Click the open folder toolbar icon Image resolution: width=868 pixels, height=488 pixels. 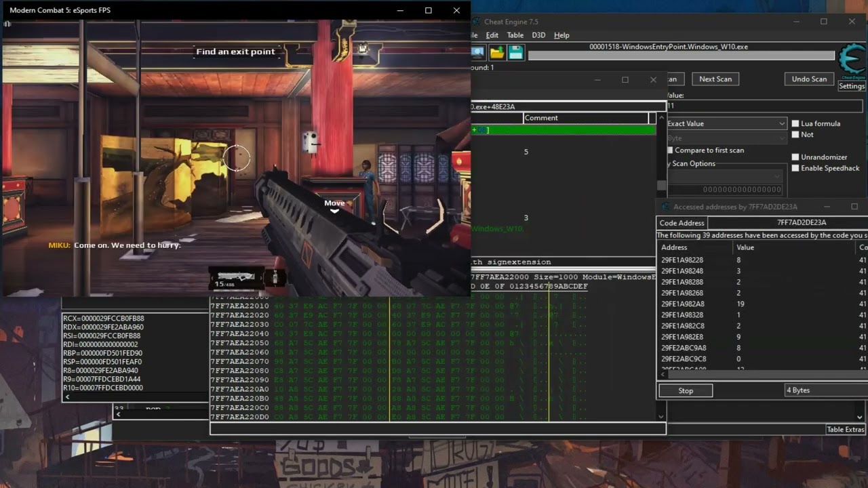[497, 53]
